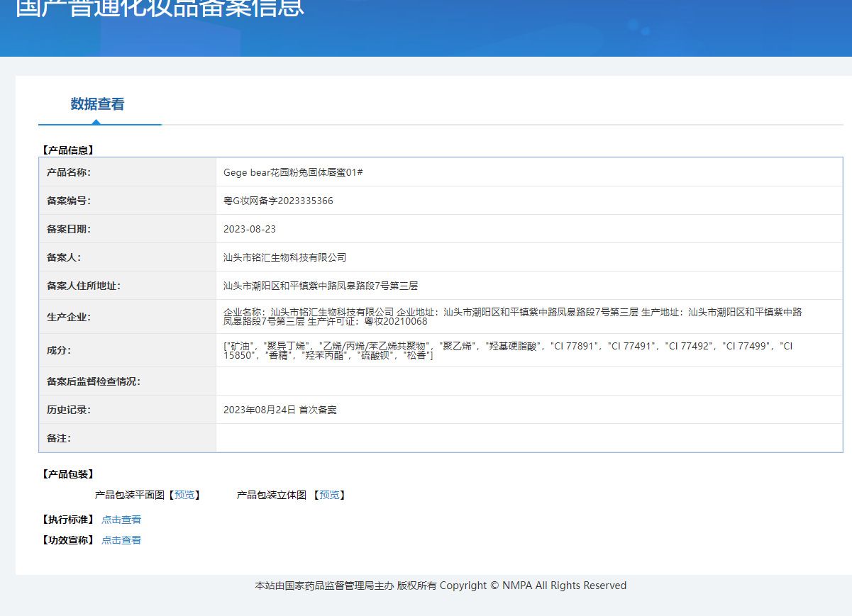Click the filer name 汕头市铭汇生物科技有限公司
The height and width of the screenshot is (616, 852).
coord(284,257)
